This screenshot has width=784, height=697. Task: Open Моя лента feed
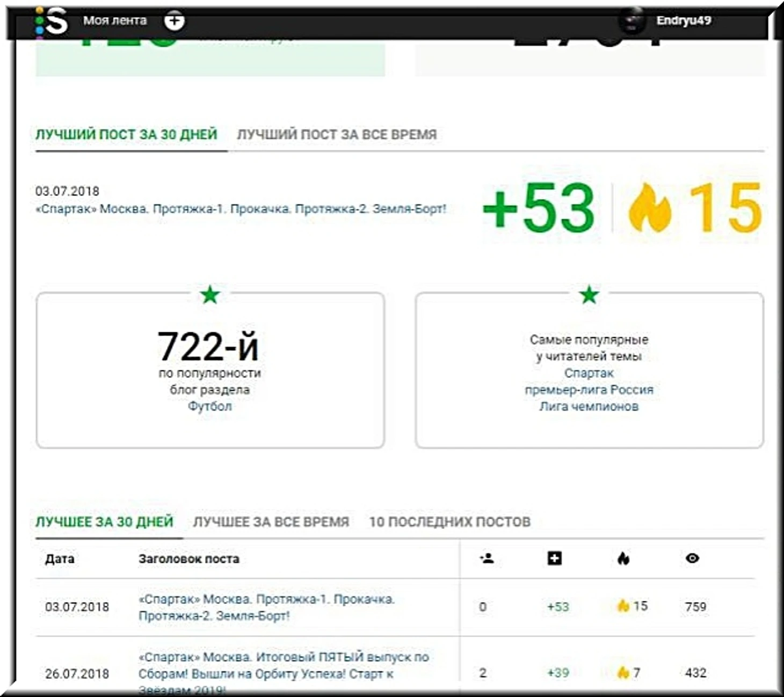tap(115, 20)
